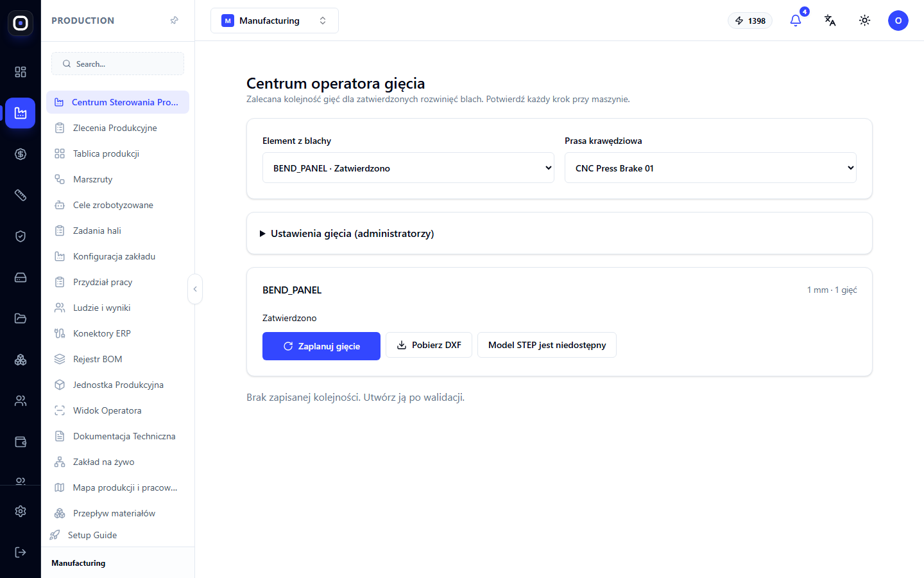Open the Manufacturing workspace switcher
The width and height of the screenshot is (924, 578).
tap(275, 21)
